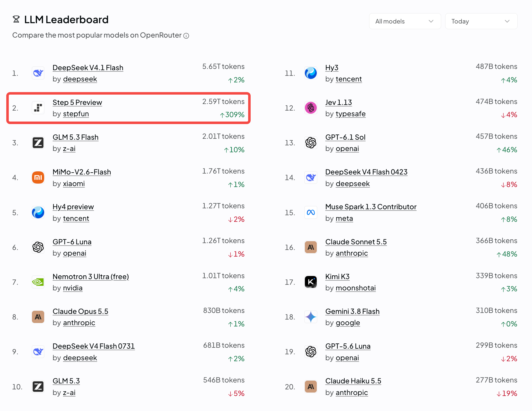The height and width of the screenshot is (411, 532).
Task: Visit the typesafe author link
Action: [x=351, y=114]
